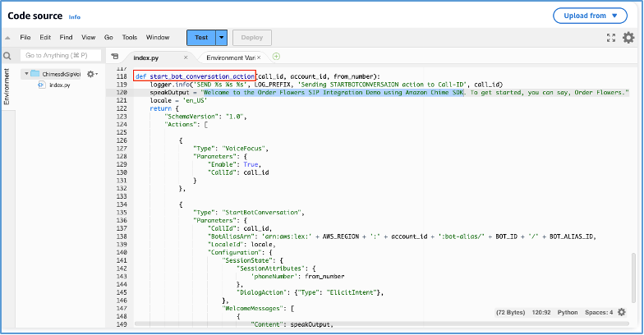
Task: Open the tab list icon left of index.py
Action: (115, 56)
